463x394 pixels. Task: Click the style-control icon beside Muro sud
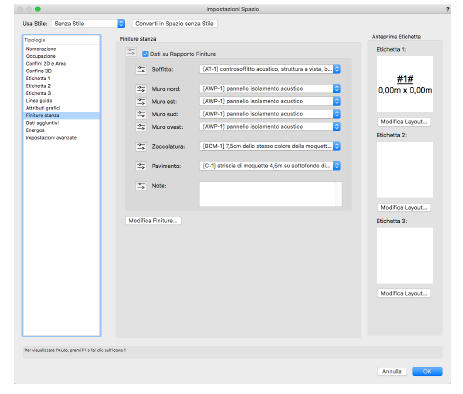pyautogui.click(x=141, y=114)
